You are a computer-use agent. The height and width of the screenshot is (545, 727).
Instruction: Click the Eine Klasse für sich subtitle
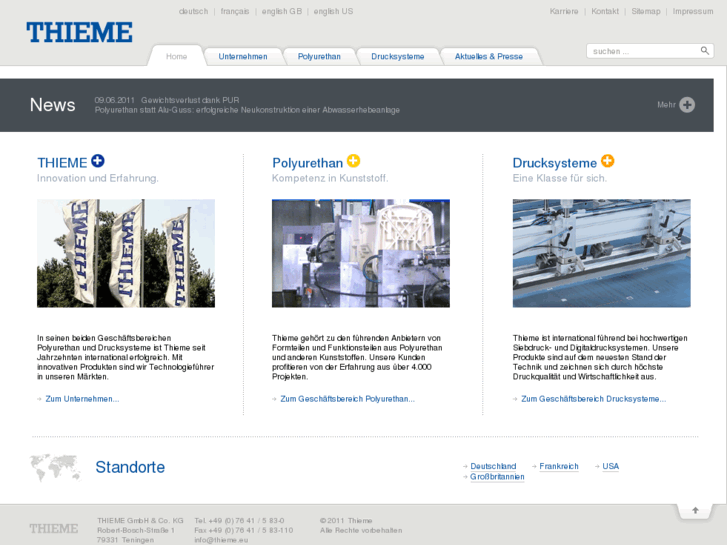click(x=560, y=178)
